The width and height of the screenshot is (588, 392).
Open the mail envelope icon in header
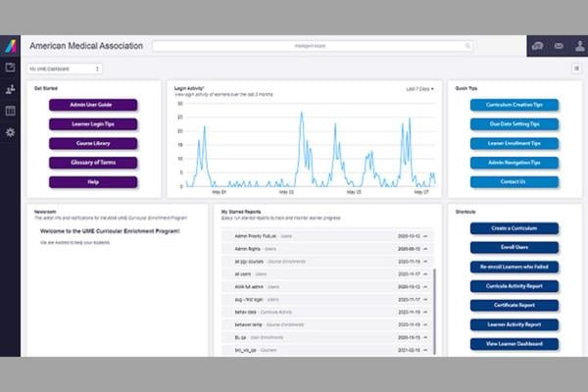coord(559,46)
